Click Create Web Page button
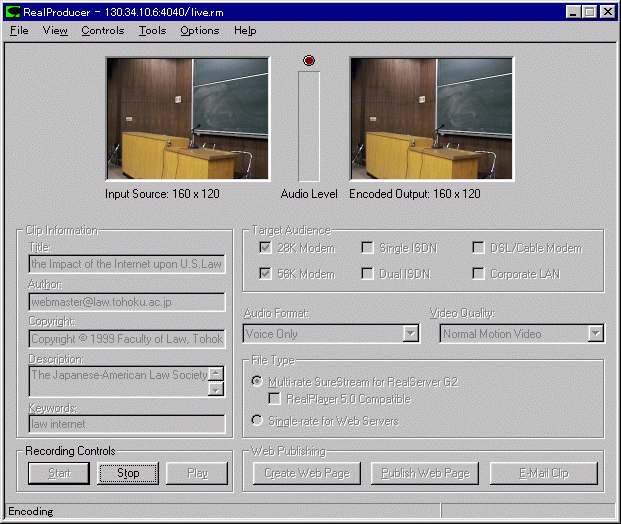The width and height of the screenshot is (621, 524). pyautogui.click(x=307, y=473)
